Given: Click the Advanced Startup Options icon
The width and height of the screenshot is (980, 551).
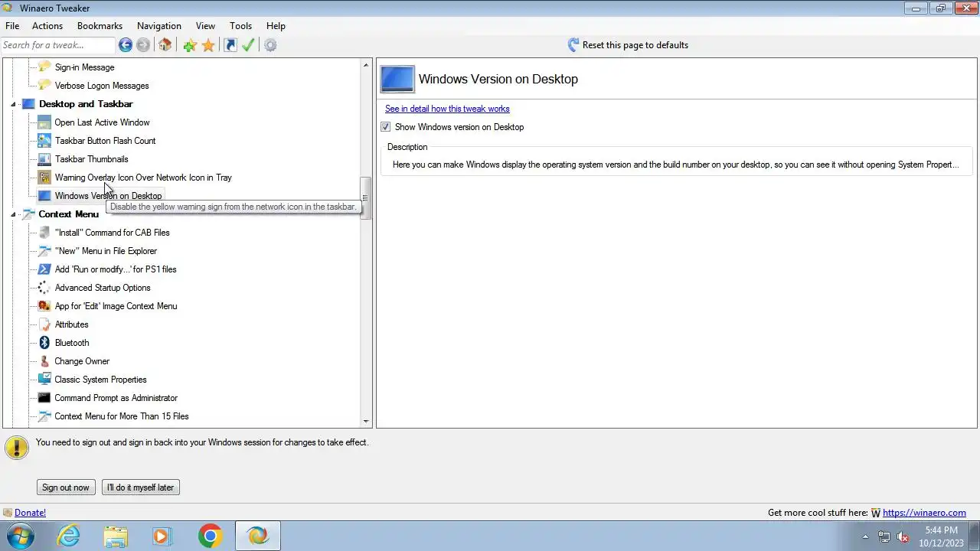Looking at the screenshot, I should (44, 288).
